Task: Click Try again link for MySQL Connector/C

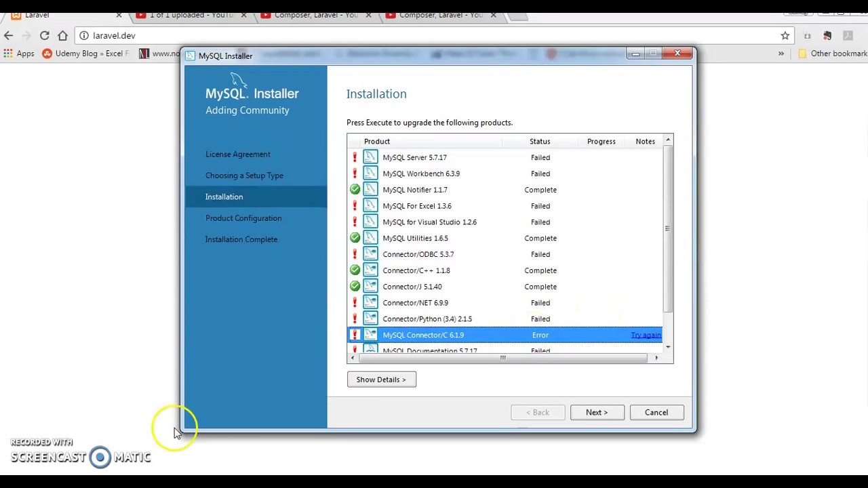Action: pyautogui.click(x=646, y=335)
